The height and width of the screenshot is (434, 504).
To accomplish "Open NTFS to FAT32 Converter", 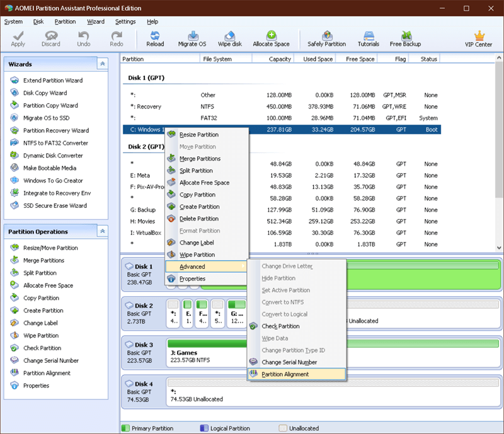I will [x=55, y=143].
